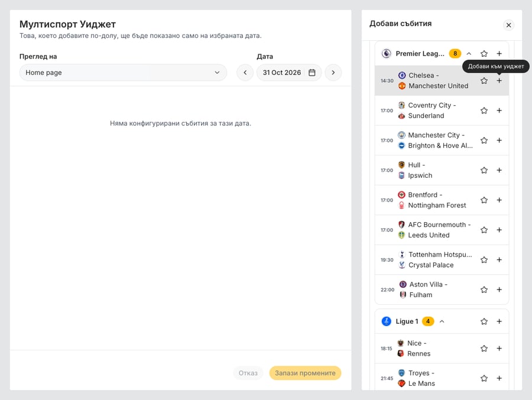Favorite the Nice - Rennes match
The width and height of the screenshot is (532, 400).
(484, 349)
